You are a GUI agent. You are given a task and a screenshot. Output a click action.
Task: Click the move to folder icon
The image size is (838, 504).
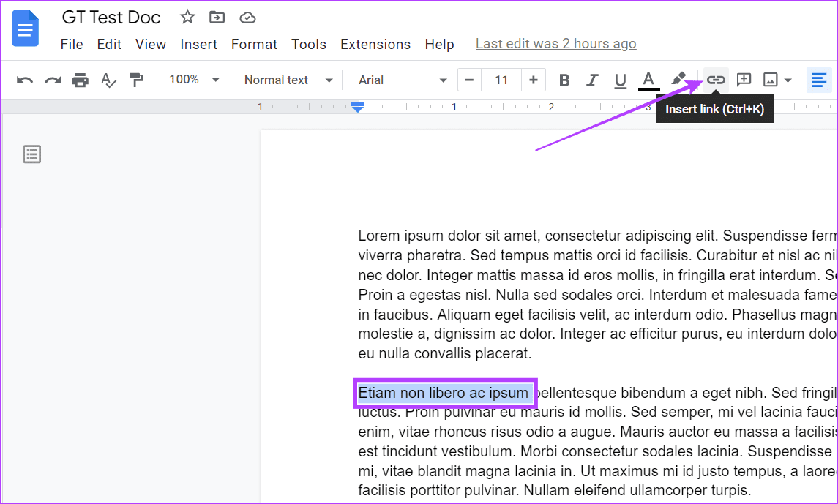coord(217,17)
